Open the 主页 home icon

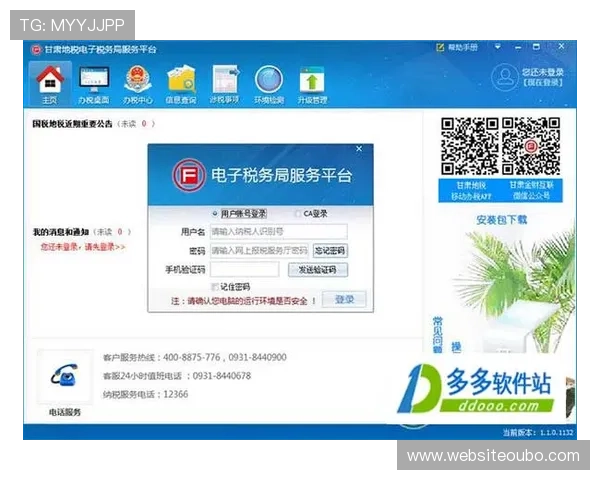point(50,84)
